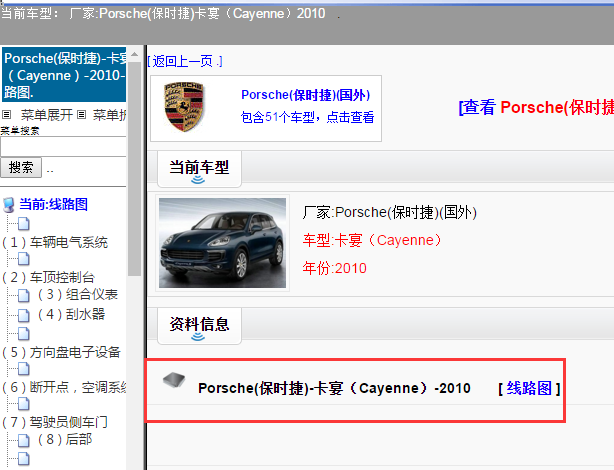Open (4) 刮水器 tree item
The height and width of the screenshot is (470, 614).
click(x=71, y=314)
